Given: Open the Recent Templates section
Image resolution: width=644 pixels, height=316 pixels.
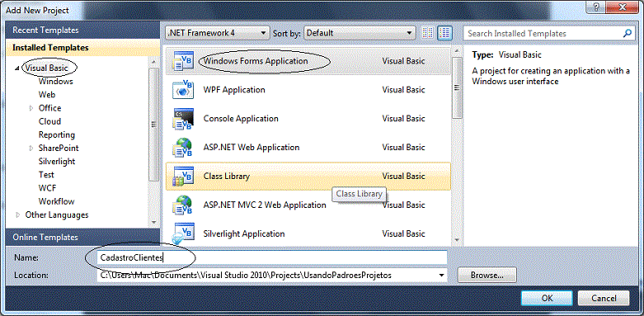Looking at the screenshot, I should tap(82, 31).
